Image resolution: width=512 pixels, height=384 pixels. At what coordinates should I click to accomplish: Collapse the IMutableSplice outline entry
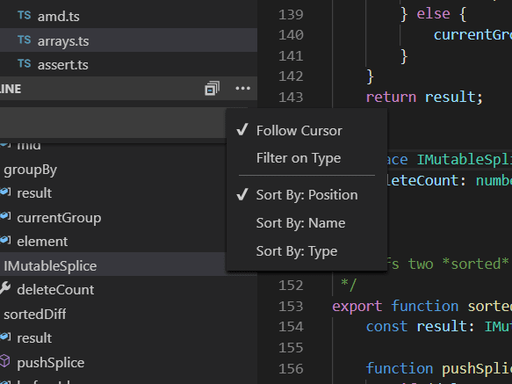pyautogui.click(x=50, y=266)
